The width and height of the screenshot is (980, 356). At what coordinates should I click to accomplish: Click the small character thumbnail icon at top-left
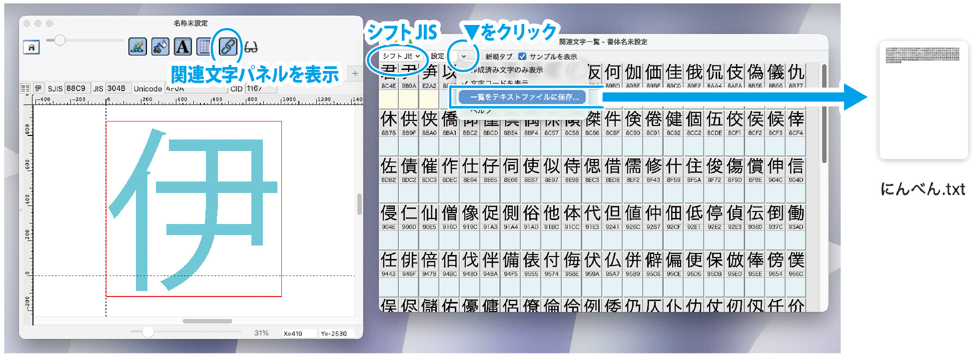point(31,47)
